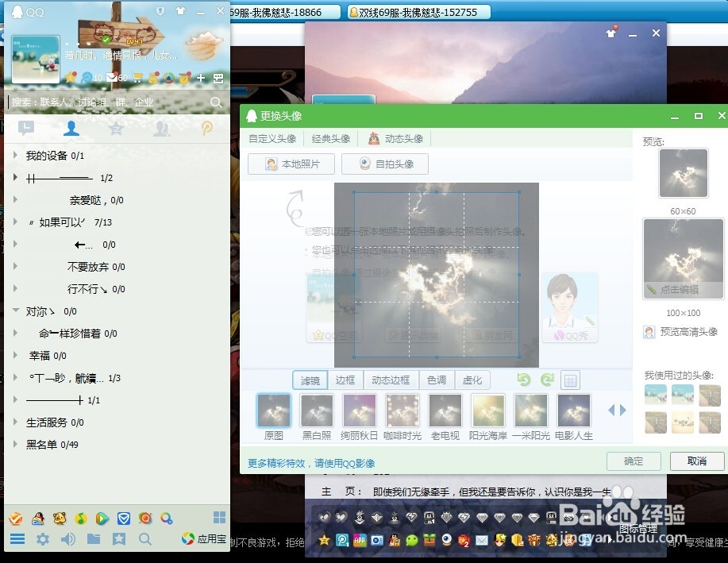
Task: Click the find contacts magnifier at panel bottom
Action: (x=144, y=539)
